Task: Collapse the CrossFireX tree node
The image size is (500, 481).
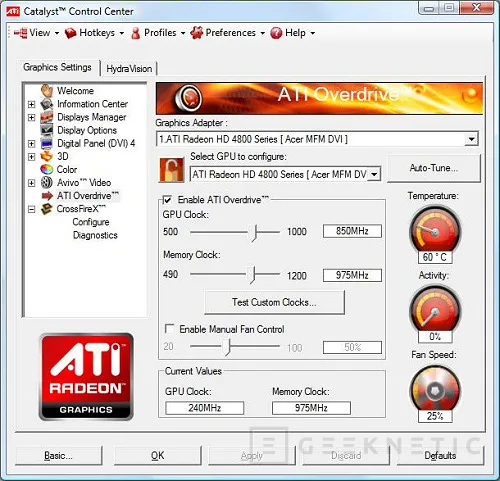Action: tap(31, 209)
